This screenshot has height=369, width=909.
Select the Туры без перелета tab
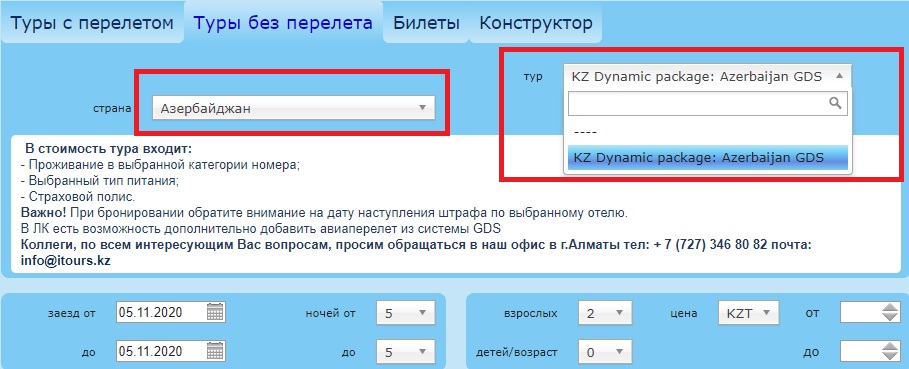(283, 23)
